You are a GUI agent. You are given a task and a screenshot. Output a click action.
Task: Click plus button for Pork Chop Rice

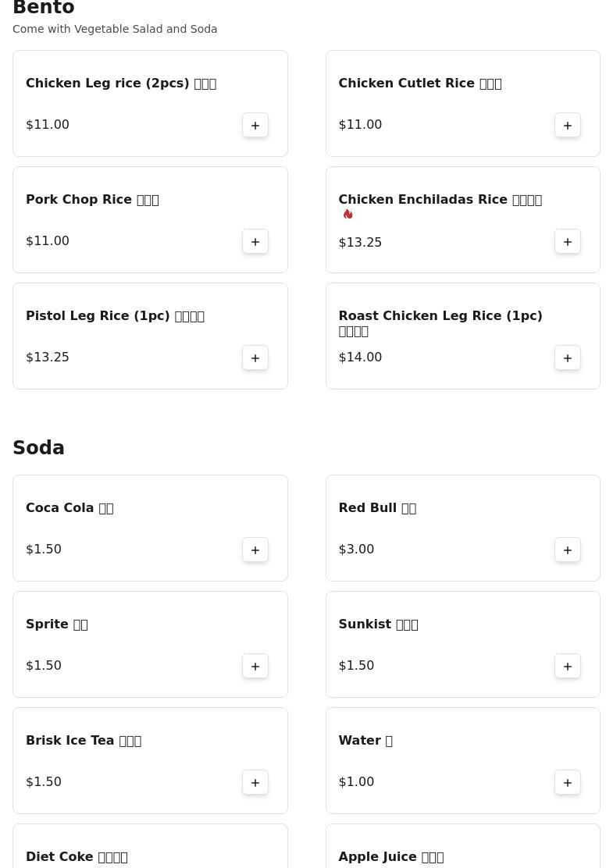[x=255, y=241]
